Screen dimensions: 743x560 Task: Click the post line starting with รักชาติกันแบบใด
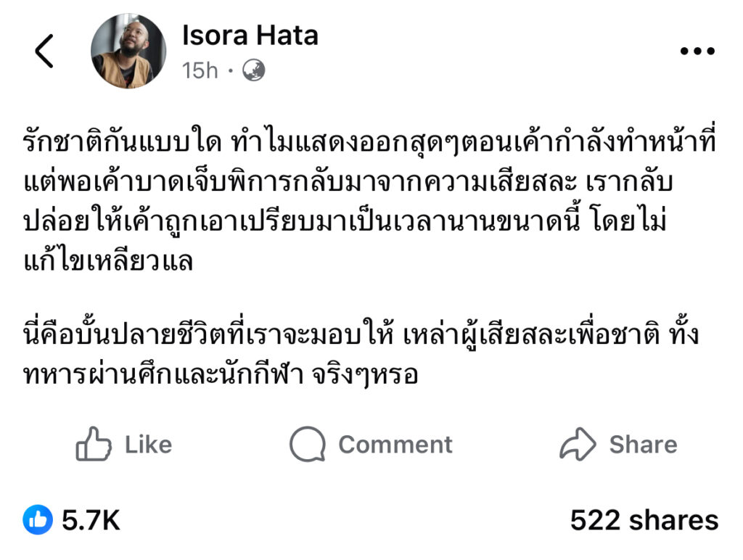point(369,144)
